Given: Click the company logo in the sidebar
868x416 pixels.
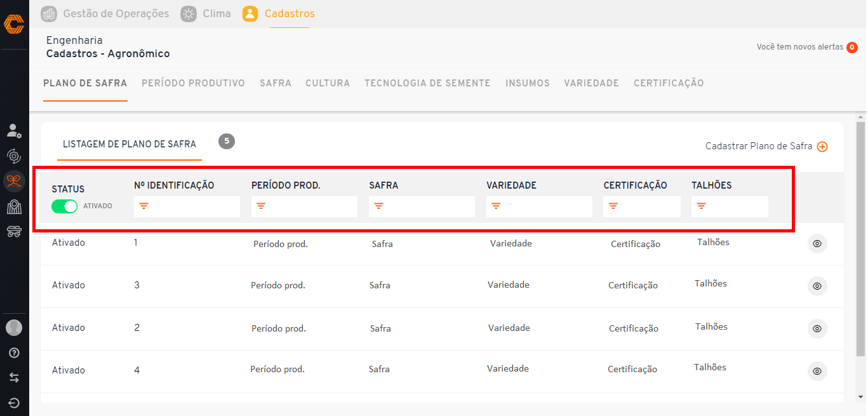Looking at the screenshot, I should click(x=14, y=25).
